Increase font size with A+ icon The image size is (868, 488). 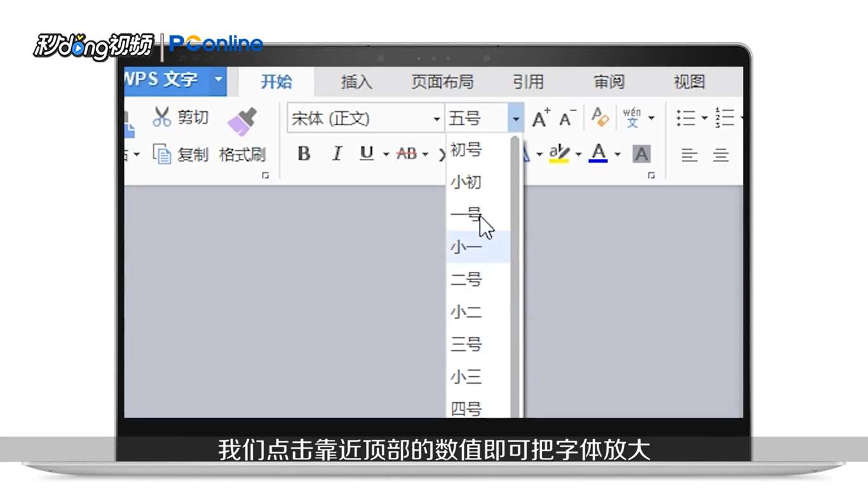(x=541, y=118)
